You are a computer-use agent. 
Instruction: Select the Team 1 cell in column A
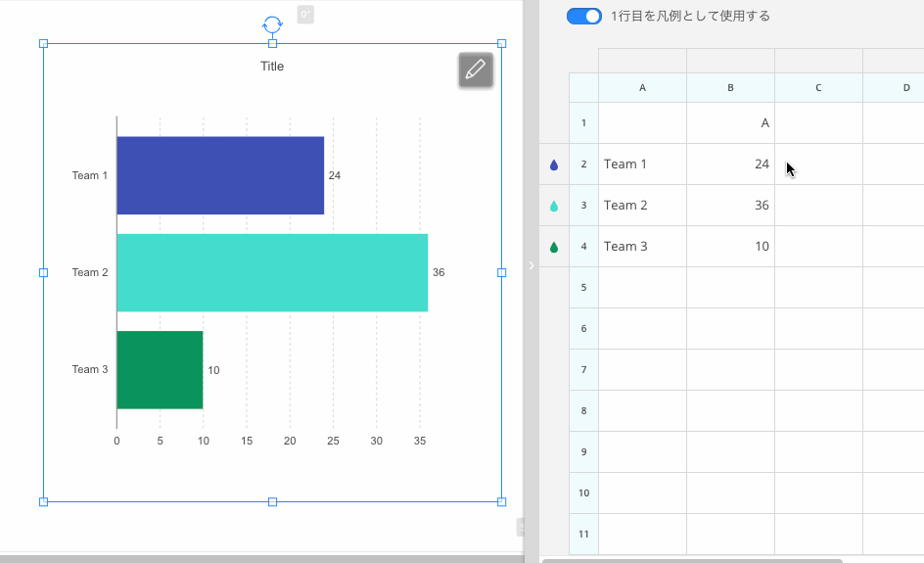tap(642, 164)
